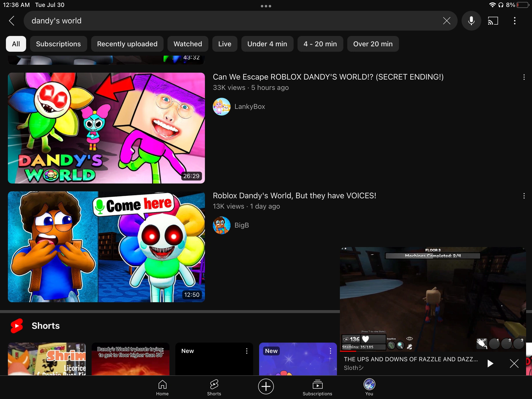Tap the Create plus button
The image size is (532, 399).
point(266,386)
